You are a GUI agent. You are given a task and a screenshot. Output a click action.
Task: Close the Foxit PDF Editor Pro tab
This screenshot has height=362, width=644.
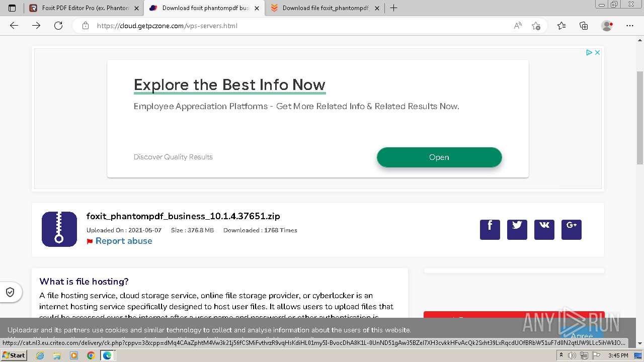tap(136, 8)
